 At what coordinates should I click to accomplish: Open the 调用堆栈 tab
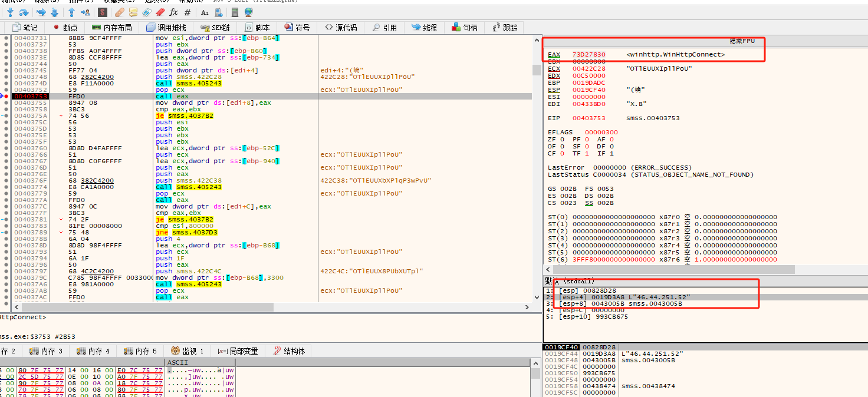point(166,28)
